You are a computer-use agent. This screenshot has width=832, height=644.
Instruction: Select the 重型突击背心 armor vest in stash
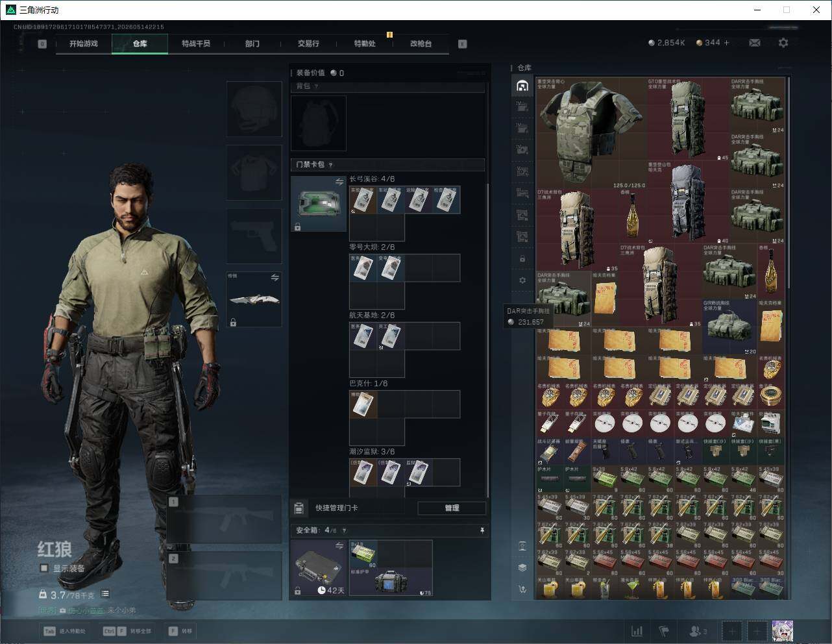[591, 133]
